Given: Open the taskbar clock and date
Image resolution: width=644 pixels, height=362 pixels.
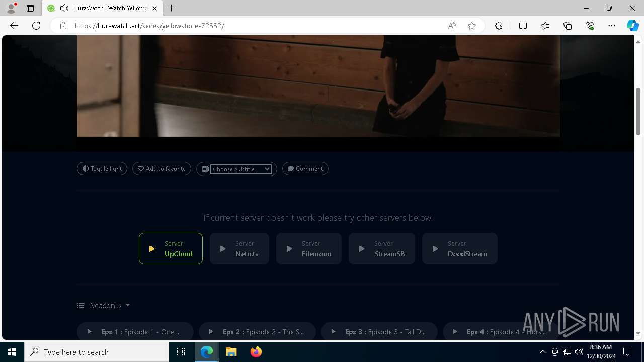Looking at the screenshot, I should 602,352.
